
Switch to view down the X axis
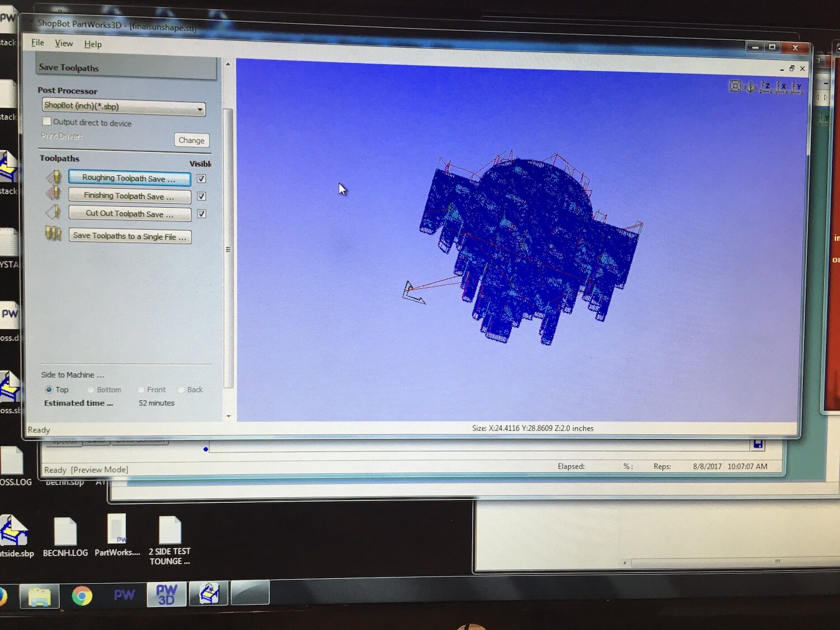click(x=782, y=87)
